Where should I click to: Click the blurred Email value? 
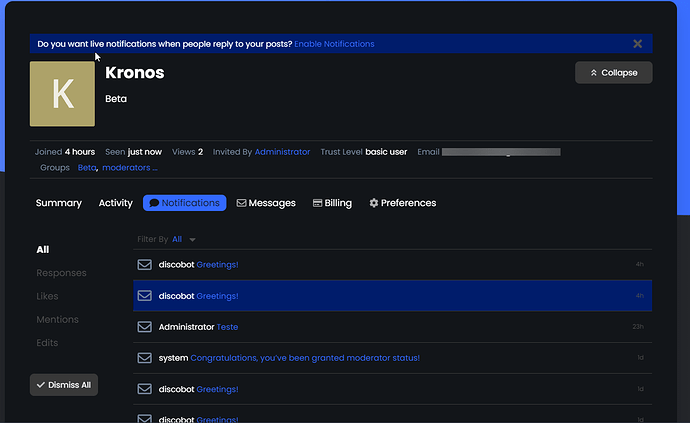(501, 152)
